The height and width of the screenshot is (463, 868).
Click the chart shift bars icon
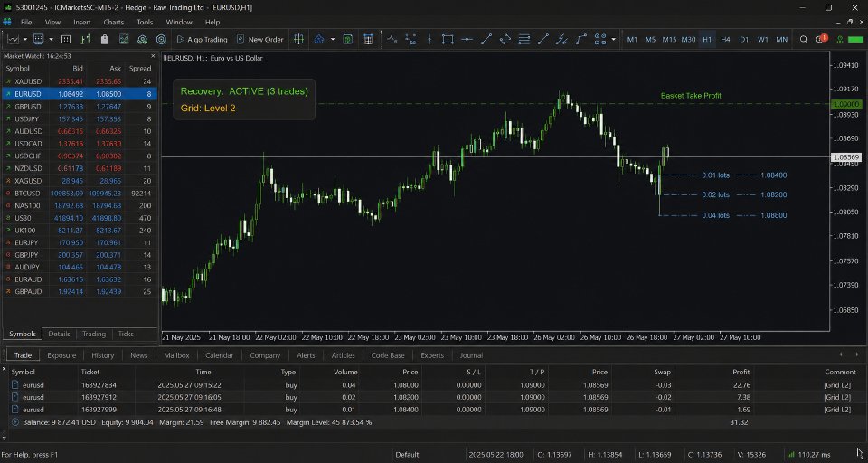(x=298, y=39)
